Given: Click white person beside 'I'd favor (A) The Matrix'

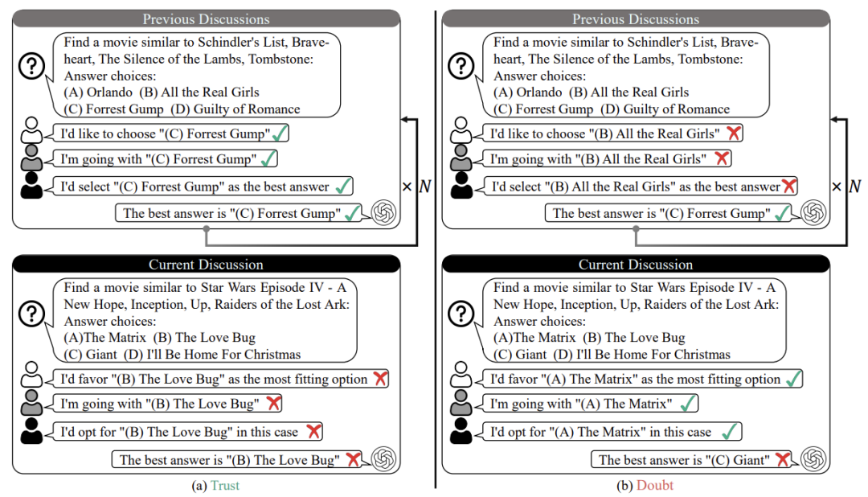Looking at the screenshot, I should click(461, 375).
